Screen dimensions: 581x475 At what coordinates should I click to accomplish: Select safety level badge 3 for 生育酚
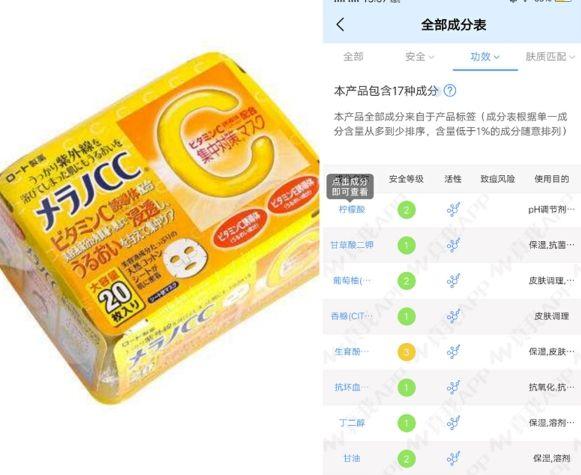[x=406, y=352]
